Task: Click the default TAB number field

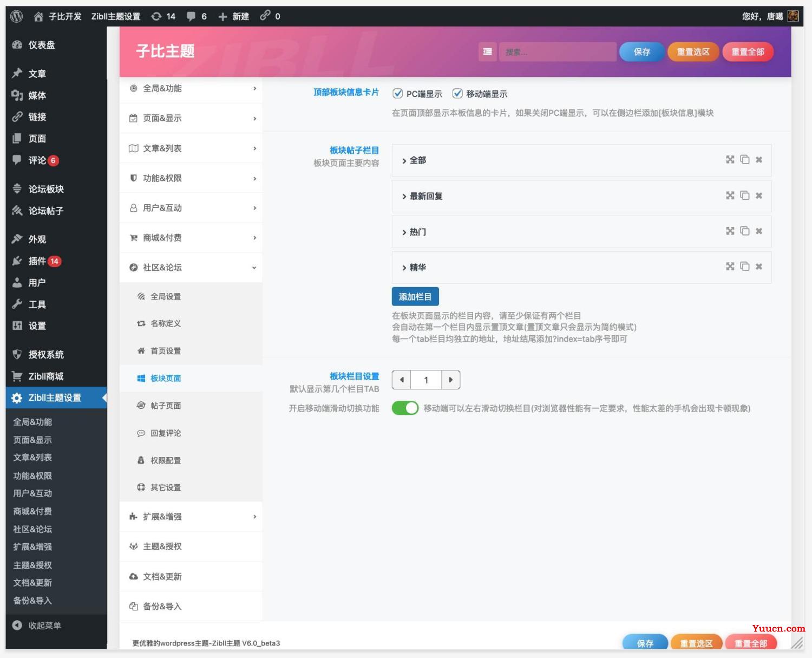Action: [x=426, y=380]
